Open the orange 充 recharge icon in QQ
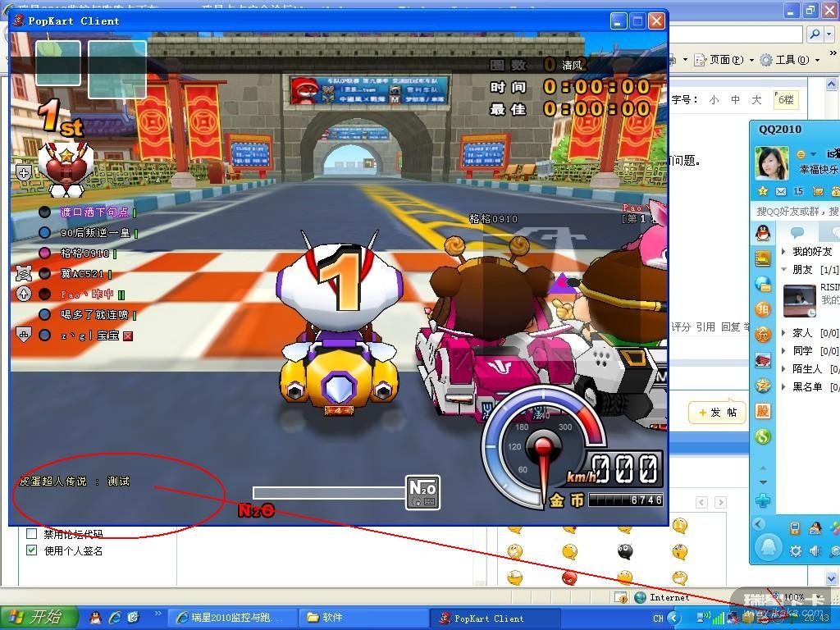This screenshot has width=840, height=630. pyautogui.click(x=763, y=335)
